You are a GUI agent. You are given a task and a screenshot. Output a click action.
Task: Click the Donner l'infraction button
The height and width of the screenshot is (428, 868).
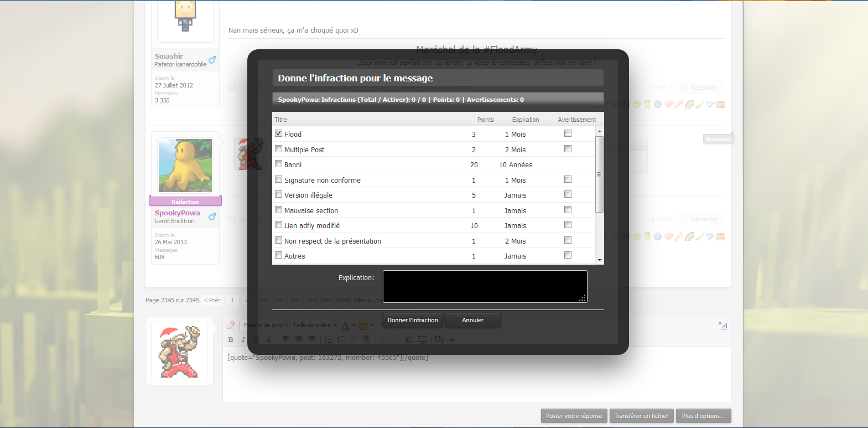[x=413, y=320]
